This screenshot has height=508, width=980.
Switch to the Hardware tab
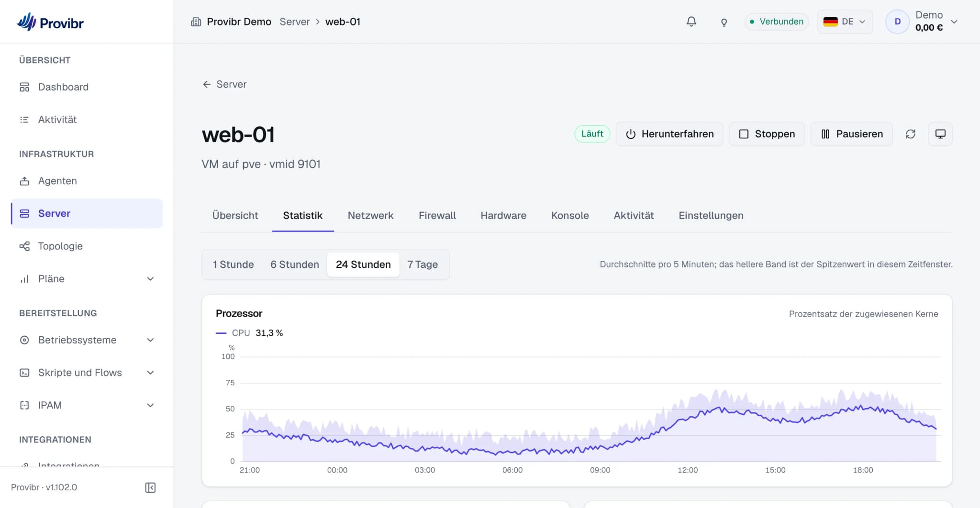[x=503, y=216]
